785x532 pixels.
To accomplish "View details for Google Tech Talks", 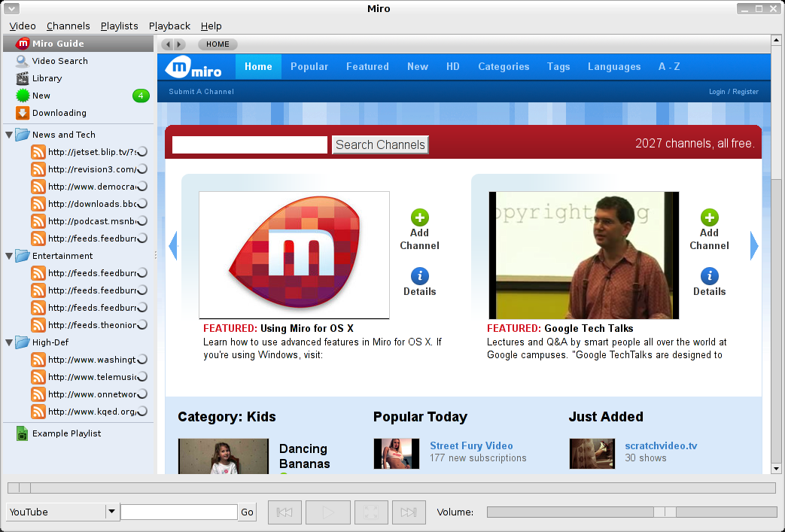I will click(709, 282).
